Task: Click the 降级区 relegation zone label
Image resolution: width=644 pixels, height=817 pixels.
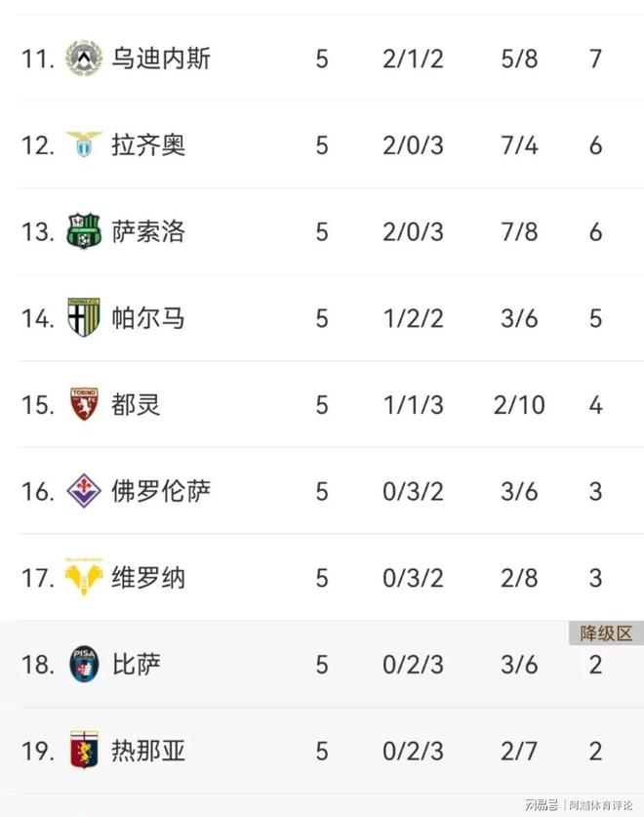Action: pyautogui.click(x=606, y=633)
